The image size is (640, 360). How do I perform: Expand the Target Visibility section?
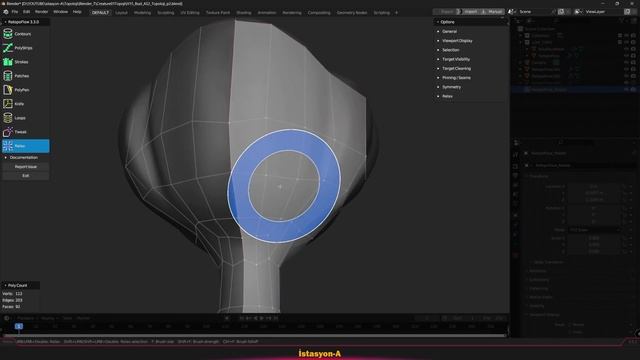[456, 59]
